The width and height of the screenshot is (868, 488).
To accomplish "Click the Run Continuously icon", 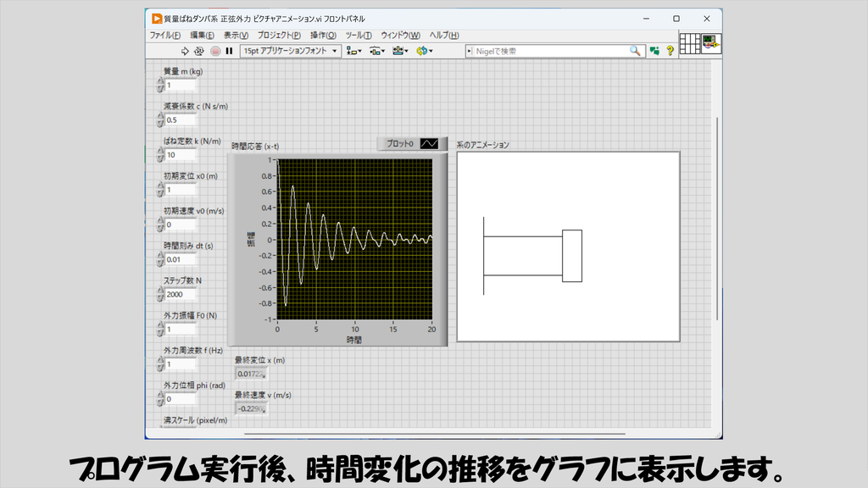I will click(x=199, y=51).
